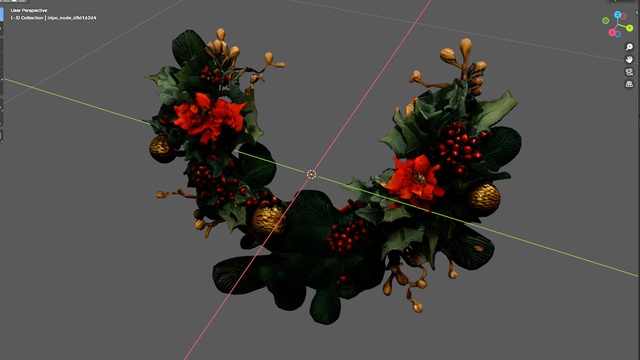Click the magnifier Zoom view icon
Screen dimensions: 640x360
coord(629,47)
